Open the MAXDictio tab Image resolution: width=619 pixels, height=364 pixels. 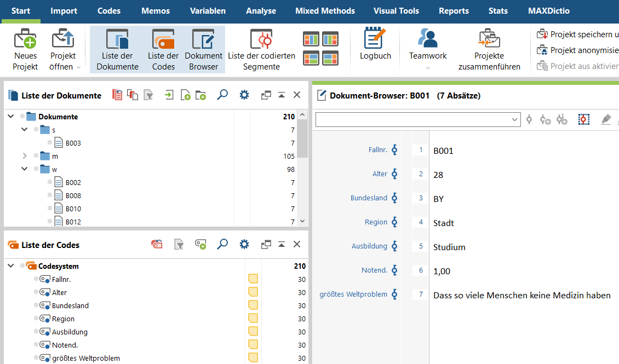[549, 11]
